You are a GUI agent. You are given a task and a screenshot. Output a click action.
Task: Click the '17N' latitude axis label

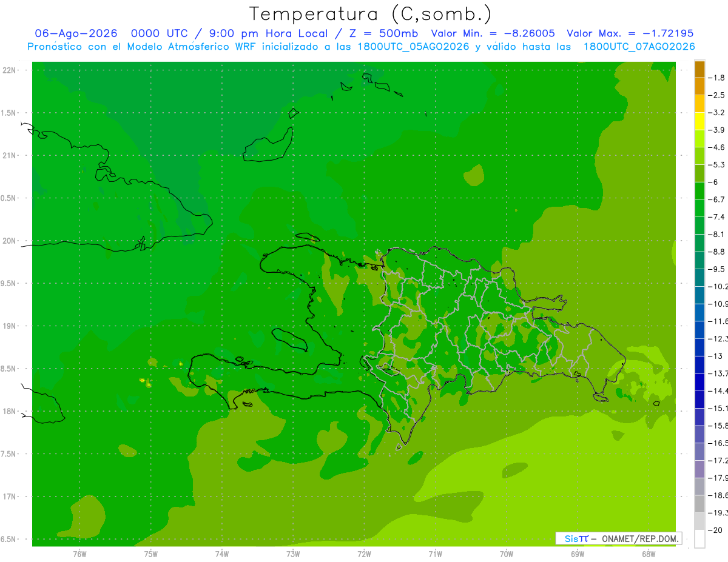10,497
